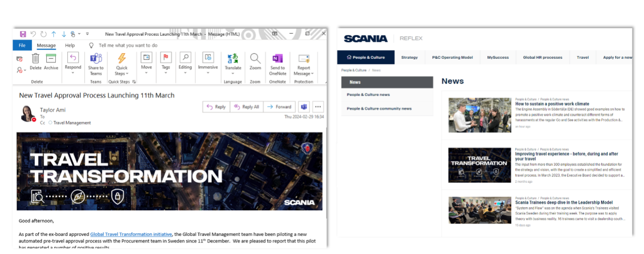Open the Quick Steps dialog launcher
644x254 pixels.
tap(134, 81)
